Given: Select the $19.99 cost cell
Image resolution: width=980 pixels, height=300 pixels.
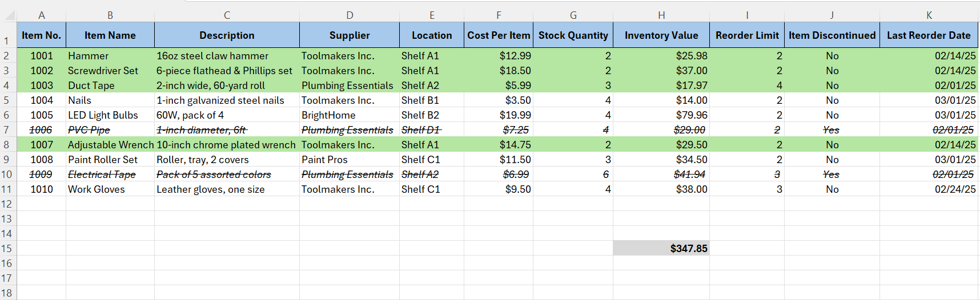Looking at the screenshot, I should (499, 115).
